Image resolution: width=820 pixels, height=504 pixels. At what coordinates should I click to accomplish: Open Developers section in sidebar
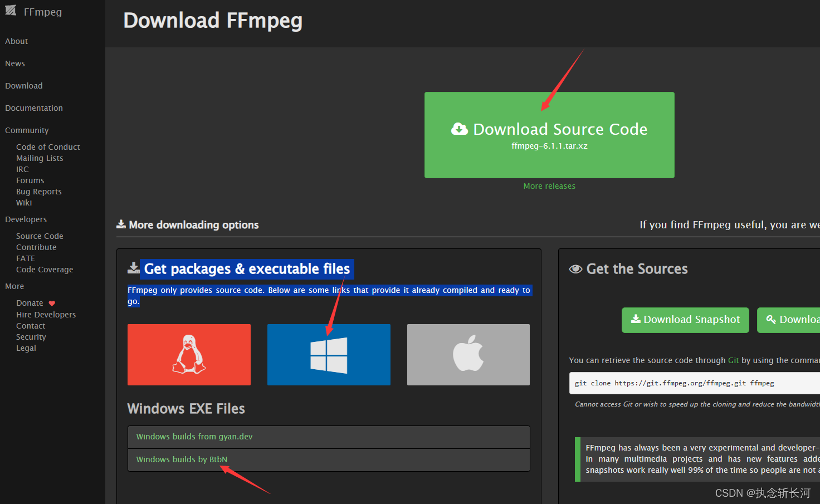[26, 219]
